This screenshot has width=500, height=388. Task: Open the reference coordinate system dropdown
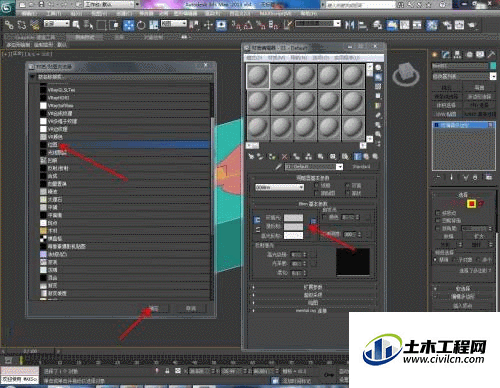(x=174, y=24)
